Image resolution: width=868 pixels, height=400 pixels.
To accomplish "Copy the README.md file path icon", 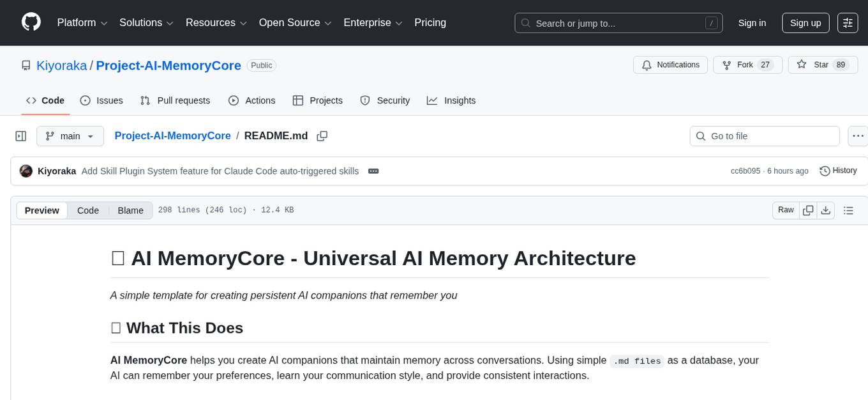I will click(x=322, y=135).
